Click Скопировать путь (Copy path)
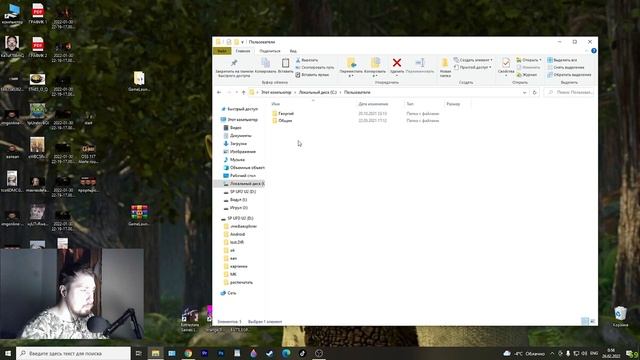The width and height of the screenshot is (640, 360). (315, 67)
